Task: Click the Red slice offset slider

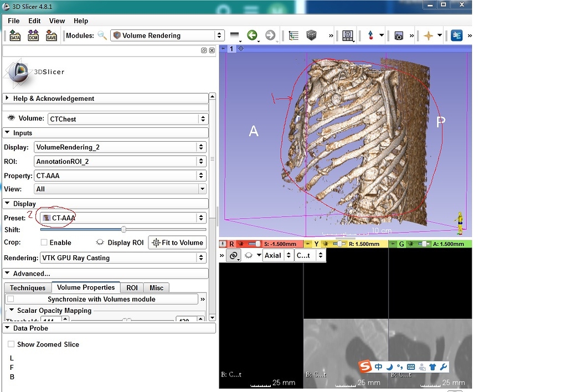Action: tap(255, 244)
